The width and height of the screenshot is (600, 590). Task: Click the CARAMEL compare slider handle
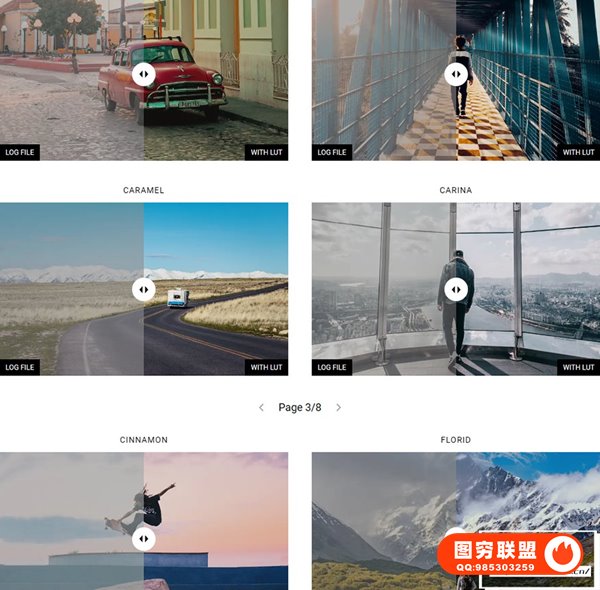click(143, 289)
